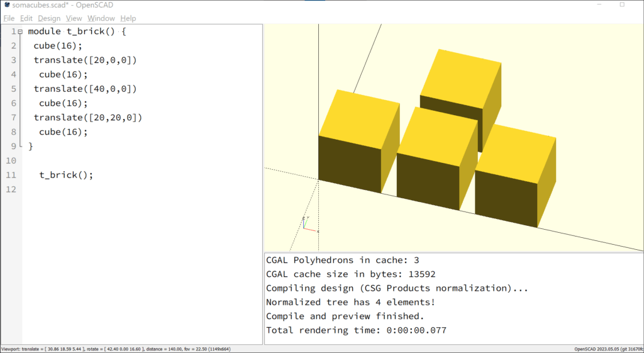Click the empty line 12 in editor

point(142,189)
